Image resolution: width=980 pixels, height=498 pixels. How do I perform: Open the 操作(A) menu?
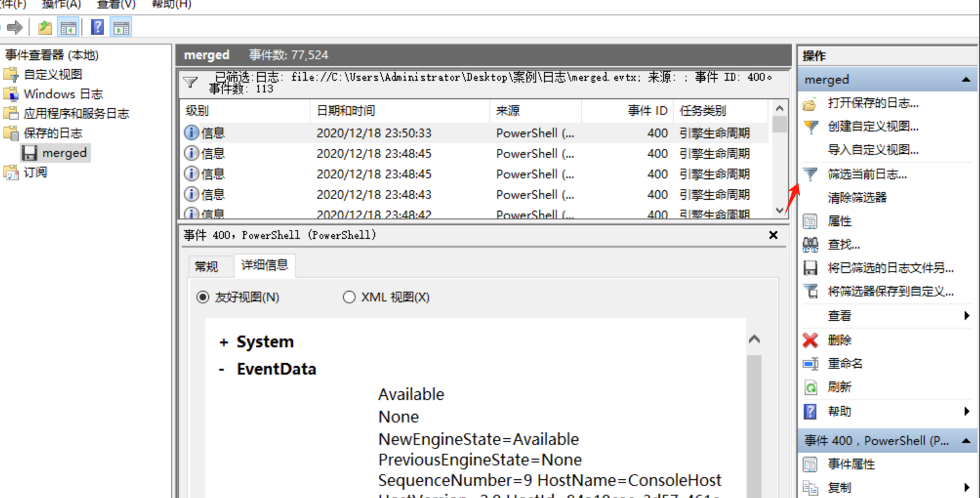pyautogui.click(x=61, y=5)
